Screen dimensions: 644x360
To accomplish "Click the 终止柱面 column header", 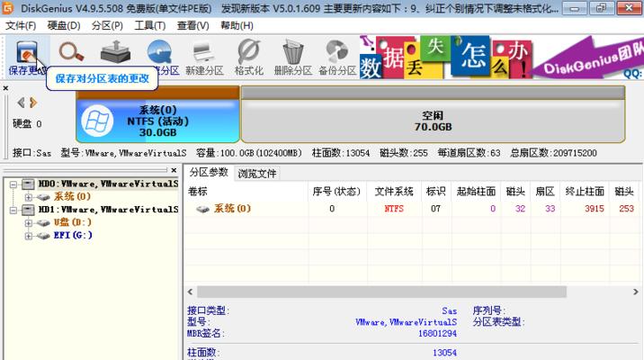I will (585, 191).
